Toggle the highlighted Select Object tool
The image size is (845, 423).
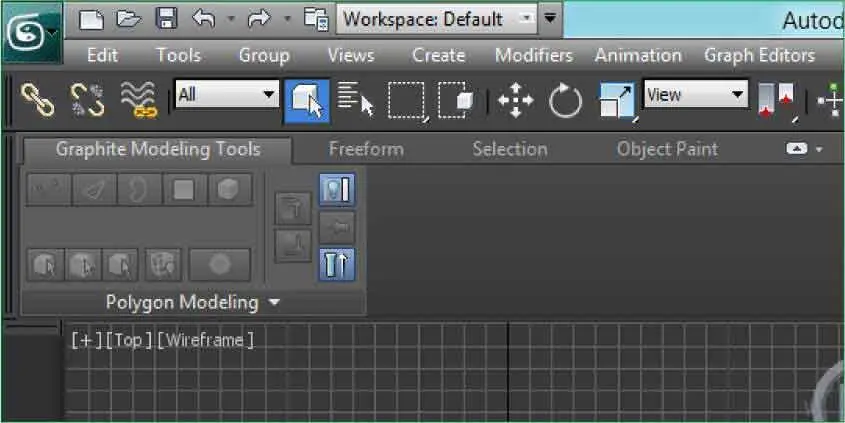[307, 101]
